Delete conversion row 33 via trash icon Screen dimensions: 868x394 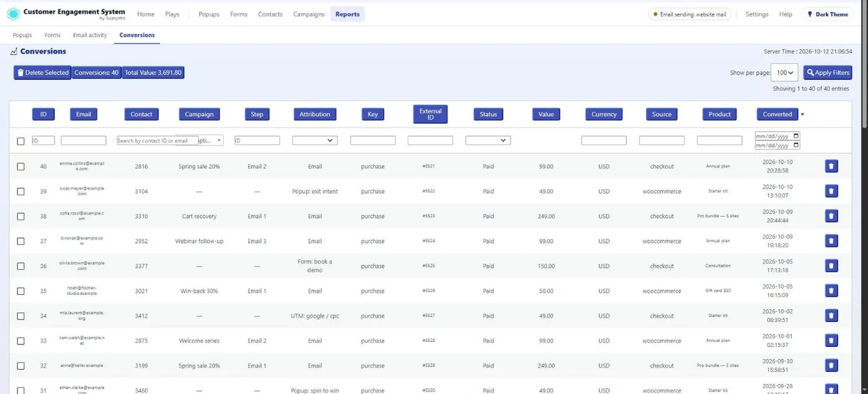point(831,341)
